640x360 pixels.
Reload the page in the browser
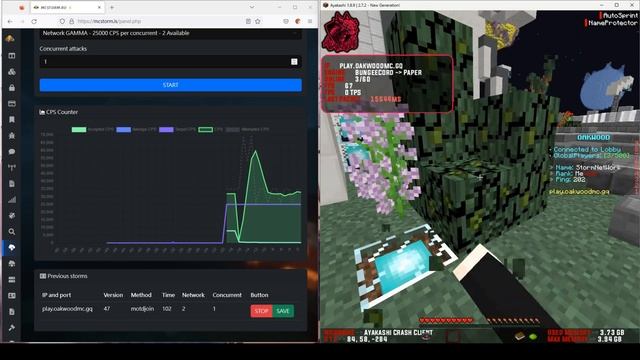click(x=34, y=21)
